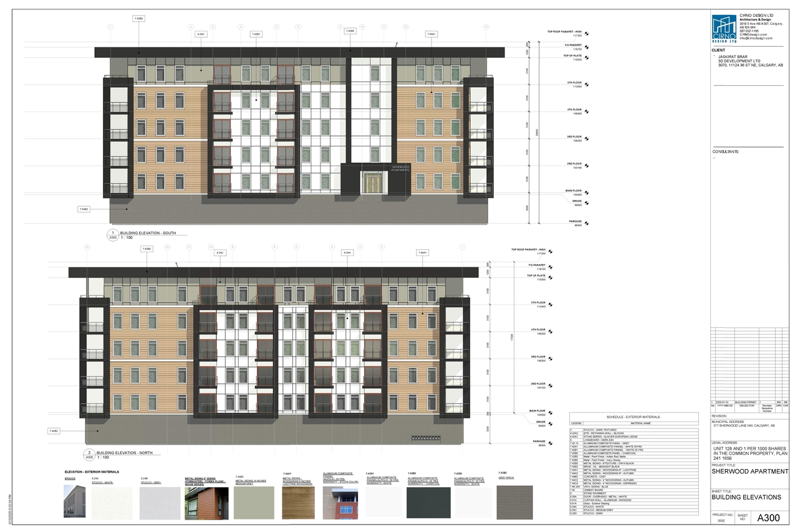
Task: Click the ELEVATION - EXTERIOR MATERIALS heading
Action: 92,473
